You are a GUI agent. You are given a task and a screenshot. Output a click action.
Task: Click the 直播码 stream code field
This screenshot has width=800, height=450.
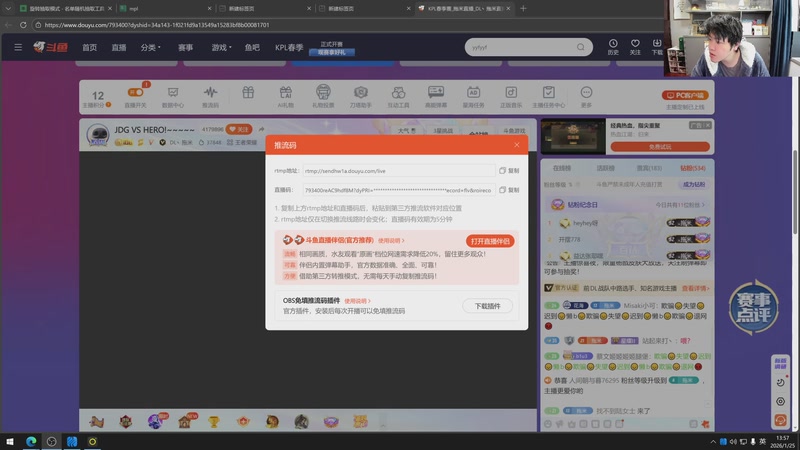click(x=398, y=190)
